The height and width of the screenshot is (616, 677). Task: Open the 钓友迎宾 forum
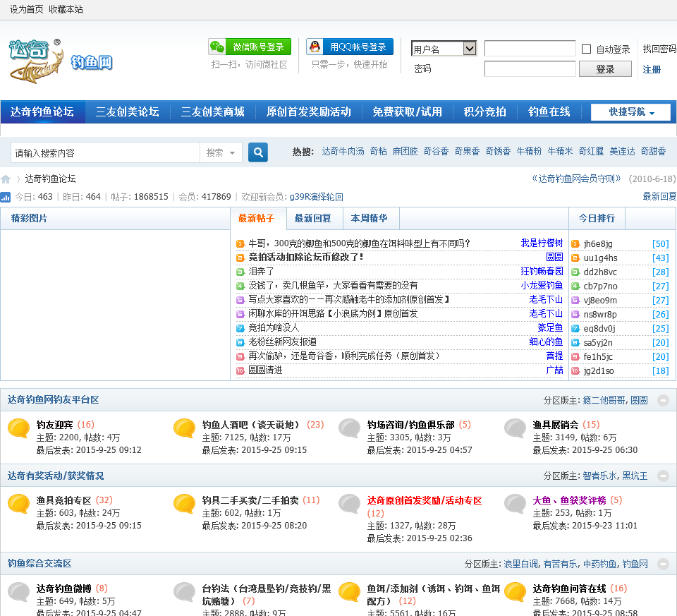[x=55, y=425]
